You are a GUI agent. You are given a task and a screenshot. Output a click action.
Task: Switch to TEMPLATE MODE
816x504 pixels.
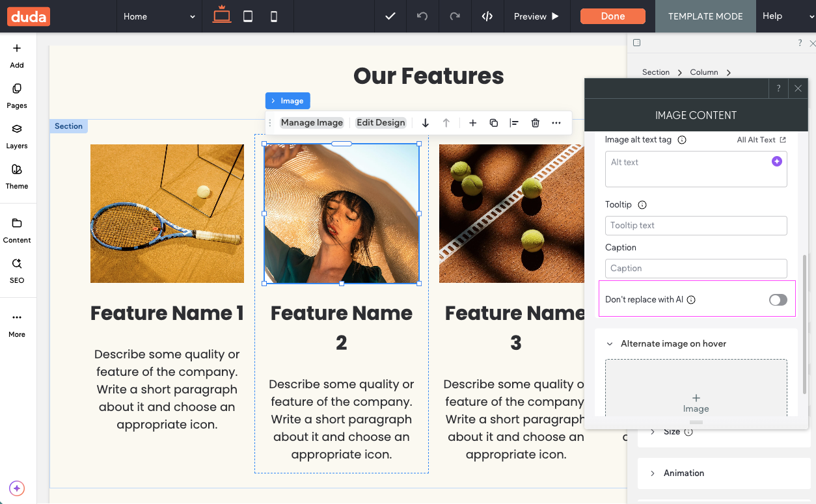tap(705, 16)
